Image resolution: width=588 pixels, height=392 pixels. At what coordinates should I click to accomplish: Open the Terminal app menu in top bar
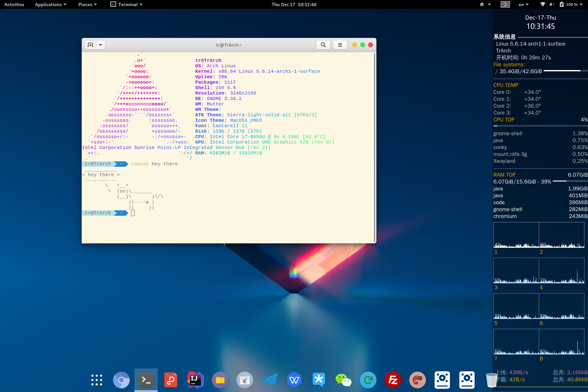126,5
